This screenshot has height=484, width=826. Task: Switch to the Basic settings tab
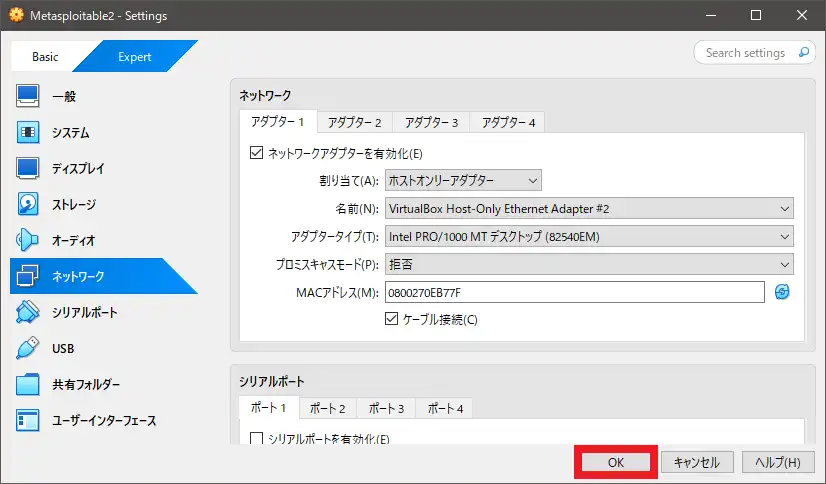pyautogui.click(x=45, y=57)
